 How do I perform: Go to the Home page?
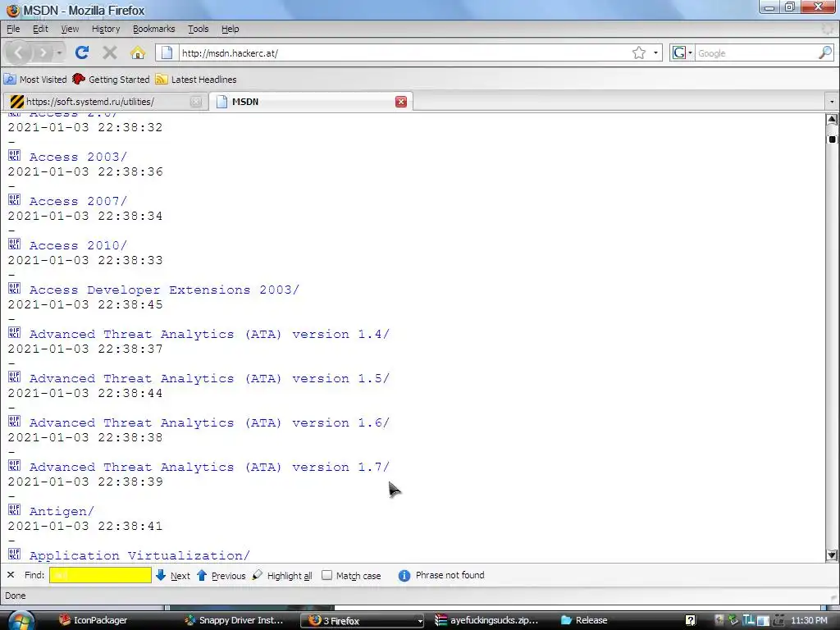(x=138, y=52)
